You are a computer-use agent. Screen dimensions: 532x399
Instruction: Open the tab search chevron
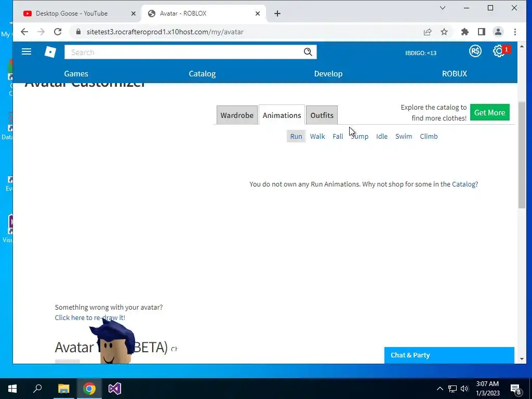(x=443, y=8)
